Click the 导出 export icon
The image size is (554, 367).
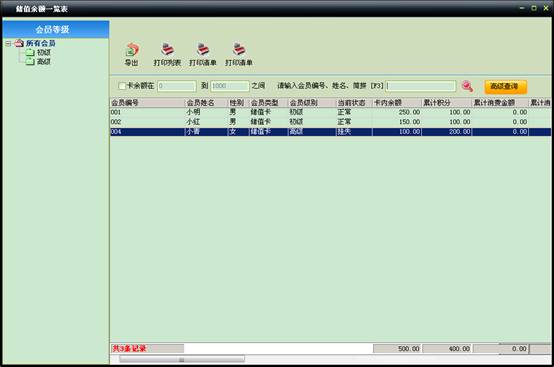132,50
